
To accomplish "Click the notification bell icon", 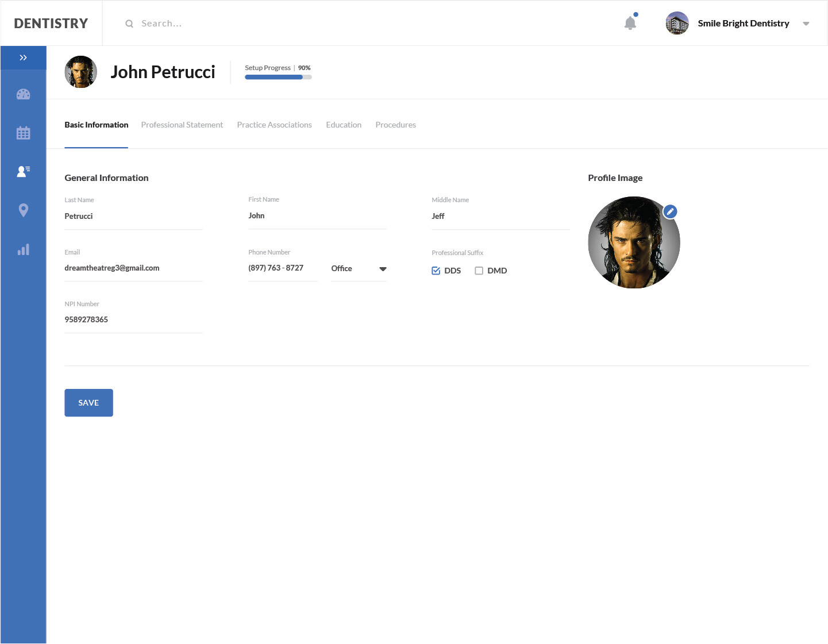I will coord(630,23).
